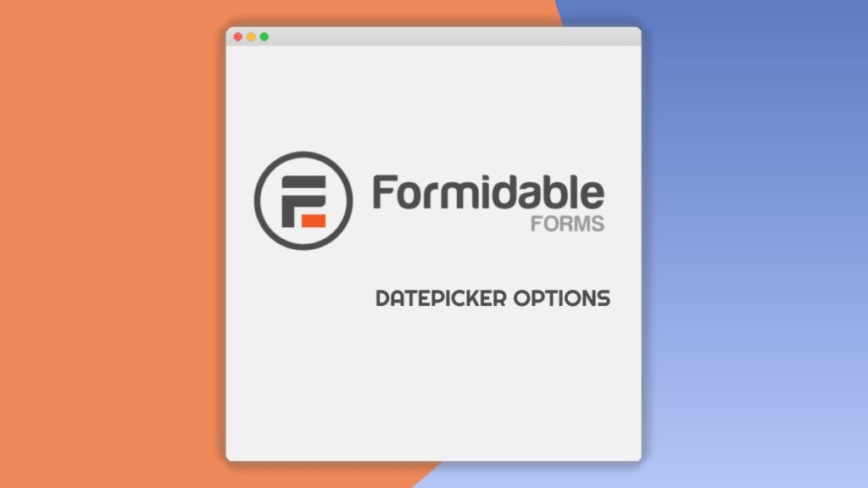This screenshot has width=868, height=488.
Task: Click the circular Formidable Forms logo icon
Action: [x=303, y=200]
